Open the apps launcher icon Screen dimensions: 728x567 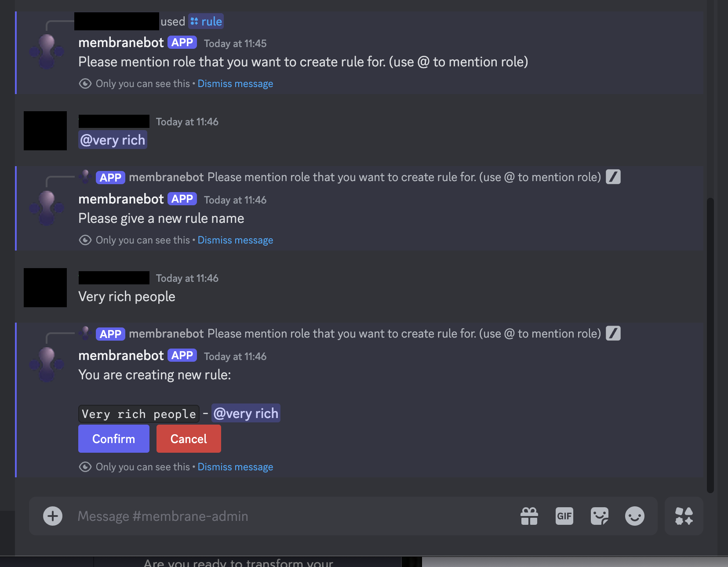[684, 516]
